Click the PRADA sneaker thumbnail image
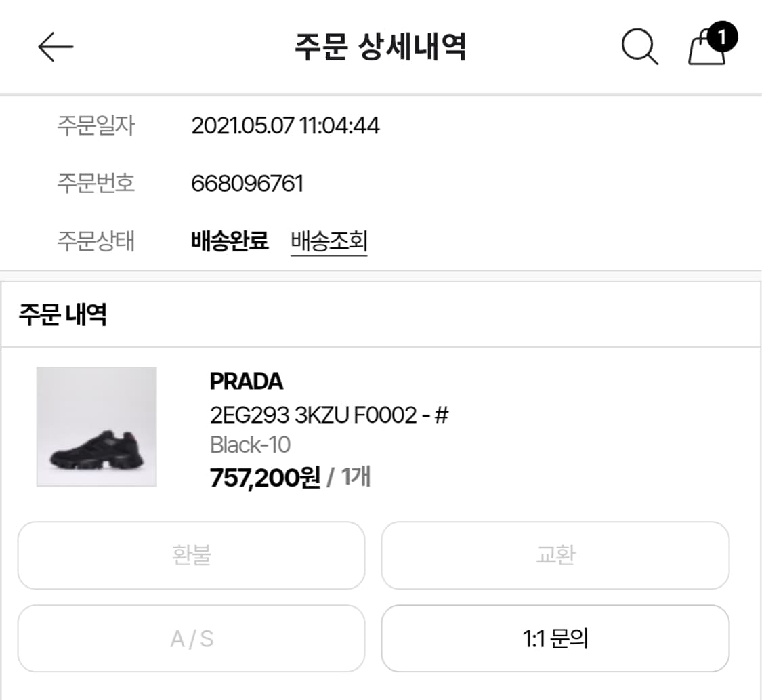The width and height of the screenshot is (762, 700). (x=96, y=427)
